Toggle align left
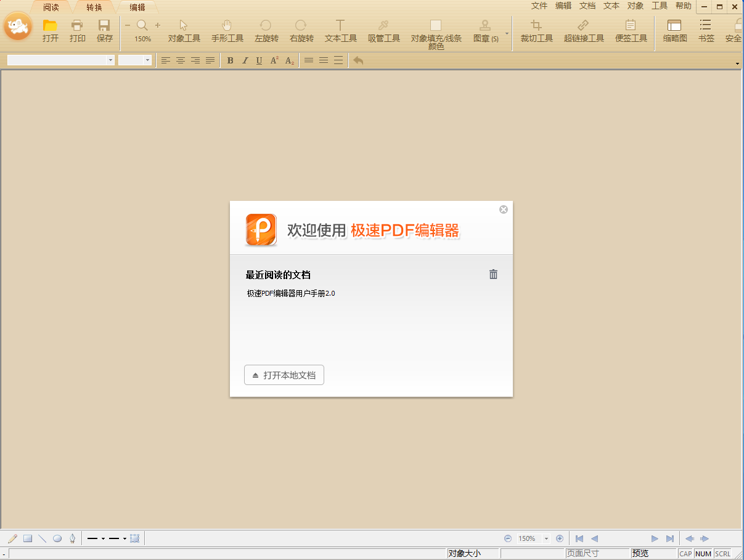The width and height of the screenshot is (744, 560). pos(166,60)
